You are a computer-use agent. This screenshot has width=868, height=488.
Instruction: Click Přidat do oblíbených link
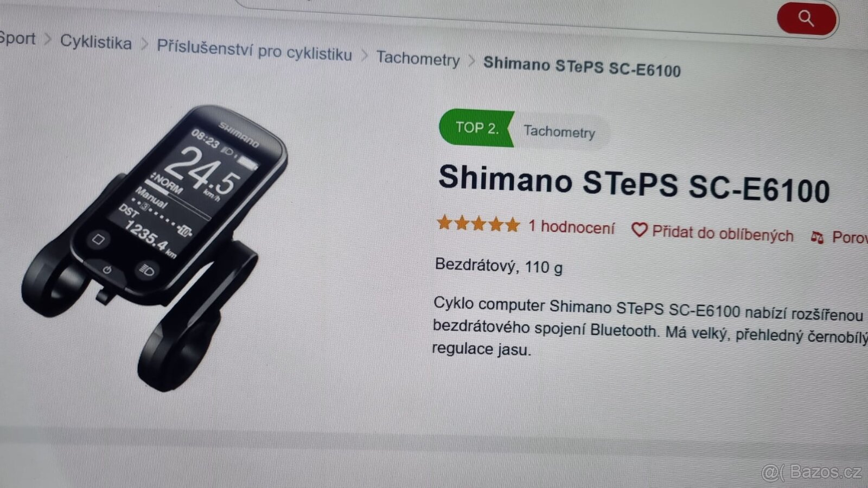[x=723, y=234]
